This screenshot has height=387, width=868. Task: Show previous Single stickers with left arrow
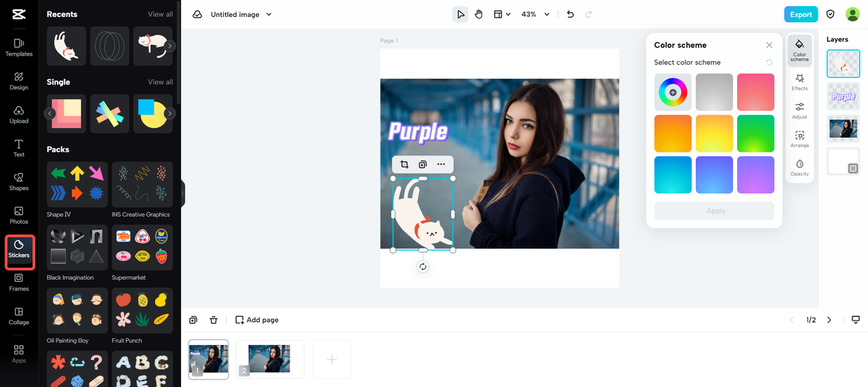[x=50, y=113]
